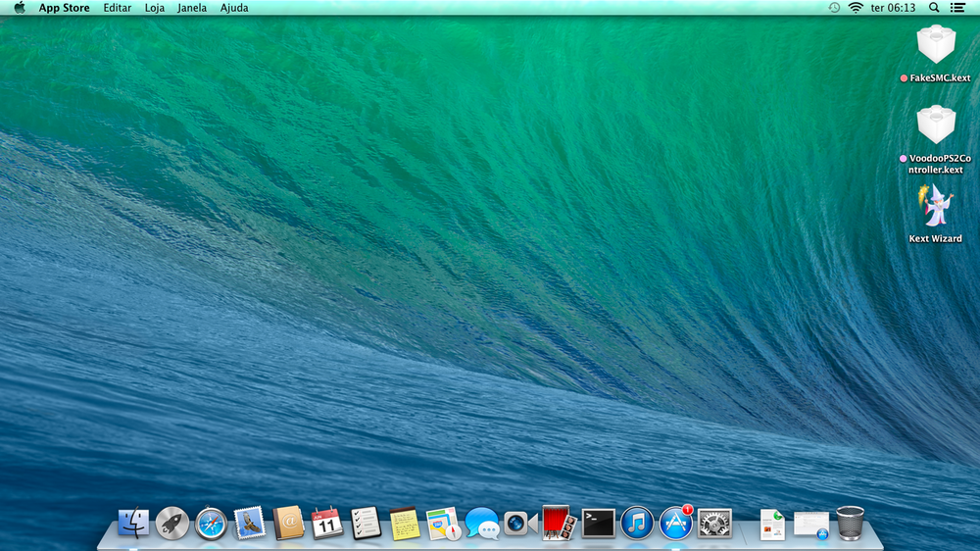Launch Reminders from the Dock

point(366,523)
